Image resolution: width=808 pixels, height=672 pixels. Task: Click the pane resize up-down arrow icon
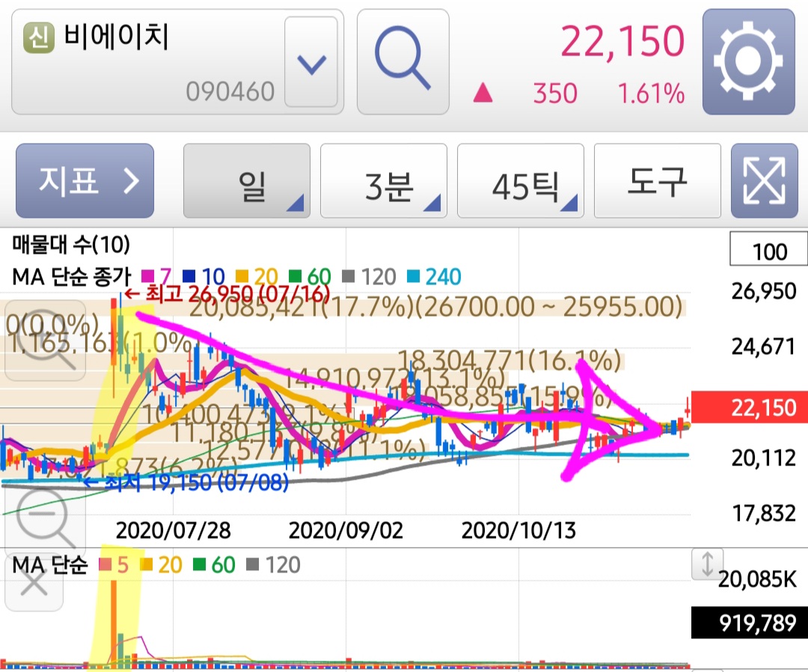point(708,563)
